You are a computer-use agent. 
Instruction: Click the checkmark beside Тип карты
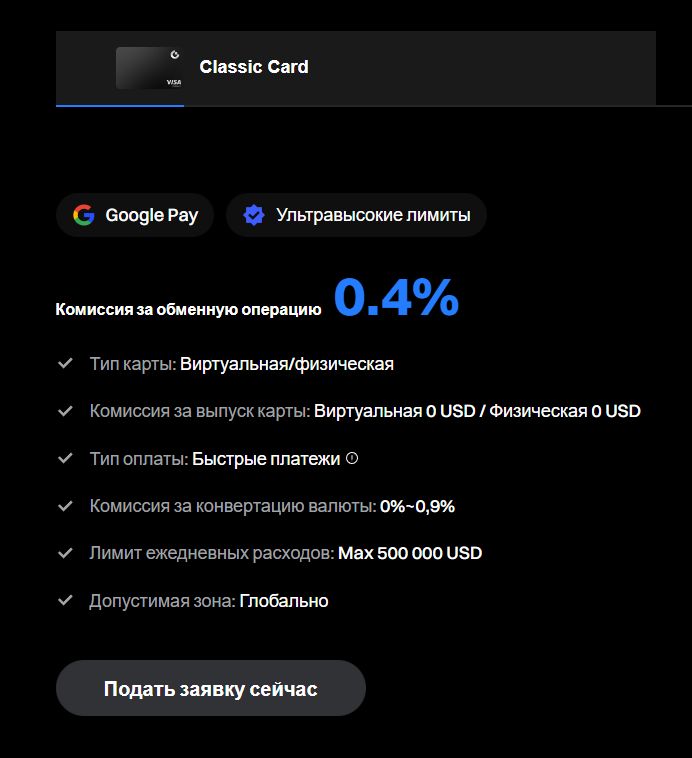(x=66, y=364)
